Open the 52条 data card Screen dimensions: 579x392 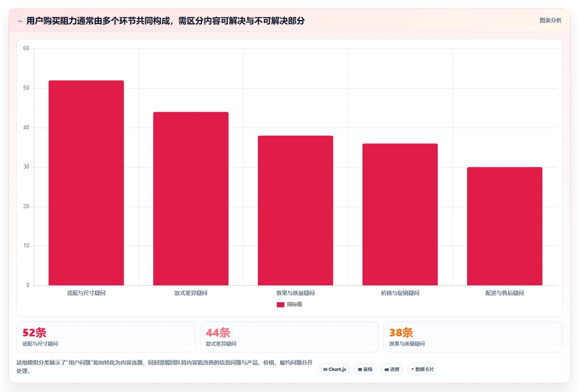click(x=106, y=337)
